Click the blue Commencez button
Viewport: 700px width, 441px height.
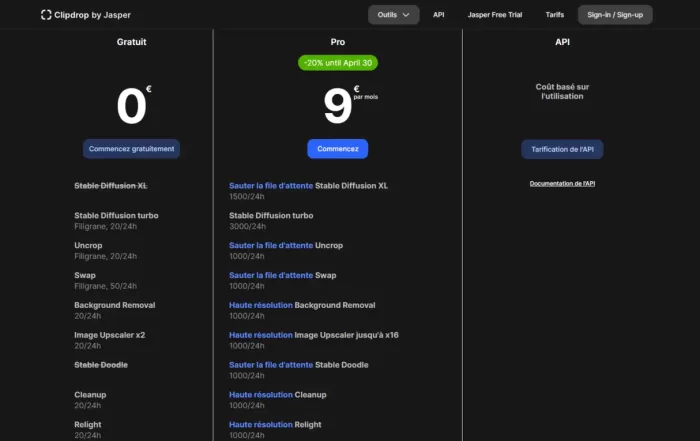[x=338, y=149]
